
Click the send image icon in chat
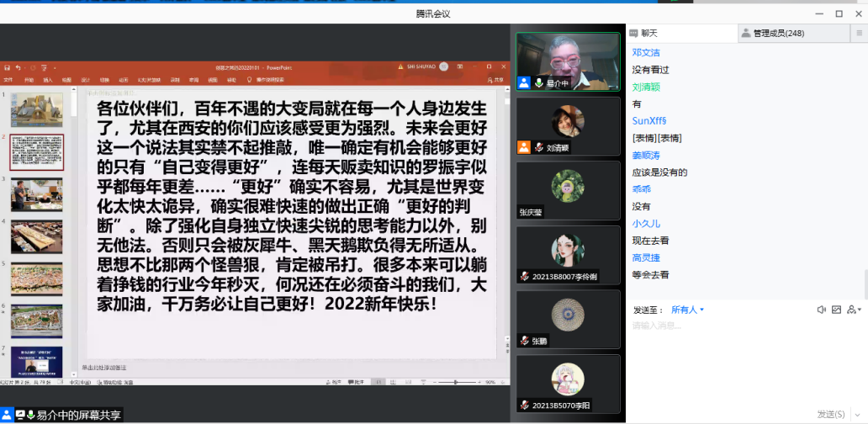click(x=836, y=310)
